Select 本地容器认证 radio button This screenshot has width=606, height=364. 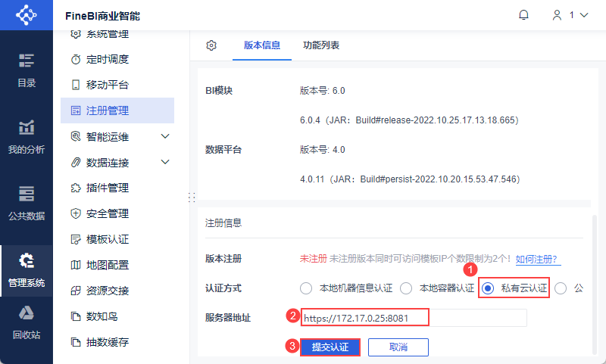click(x=406, y=288)
